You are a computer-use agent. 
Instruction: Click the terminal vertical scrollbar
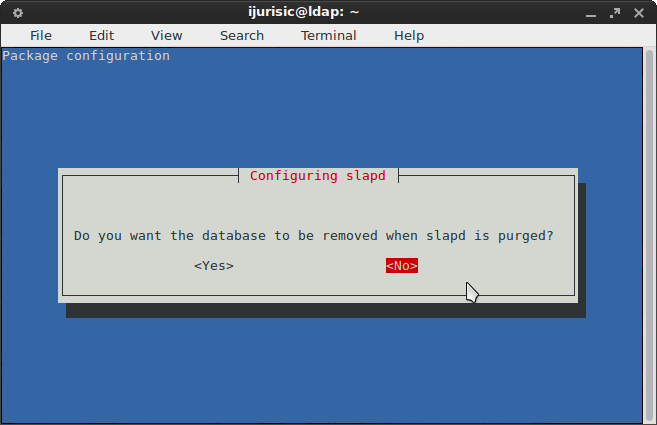point(649,235)
